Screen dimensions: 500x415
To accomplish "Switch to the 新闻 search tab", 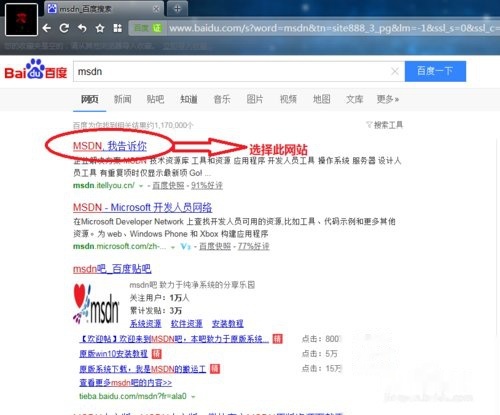I will pos(122,99).
